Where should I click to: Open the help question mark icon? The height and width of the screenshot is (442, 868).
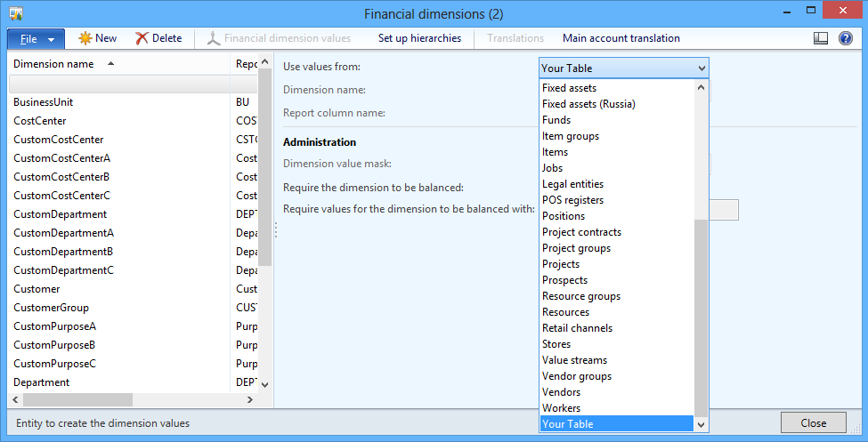846,38
